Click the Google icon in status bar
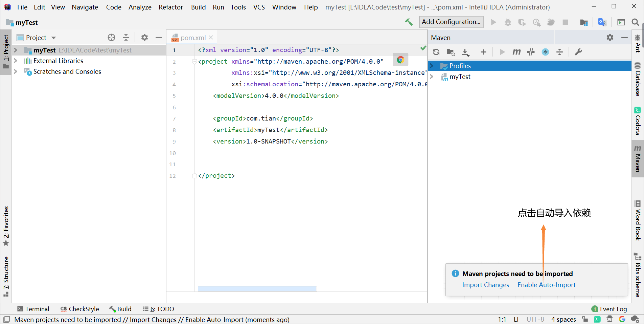 click(622, 319)
